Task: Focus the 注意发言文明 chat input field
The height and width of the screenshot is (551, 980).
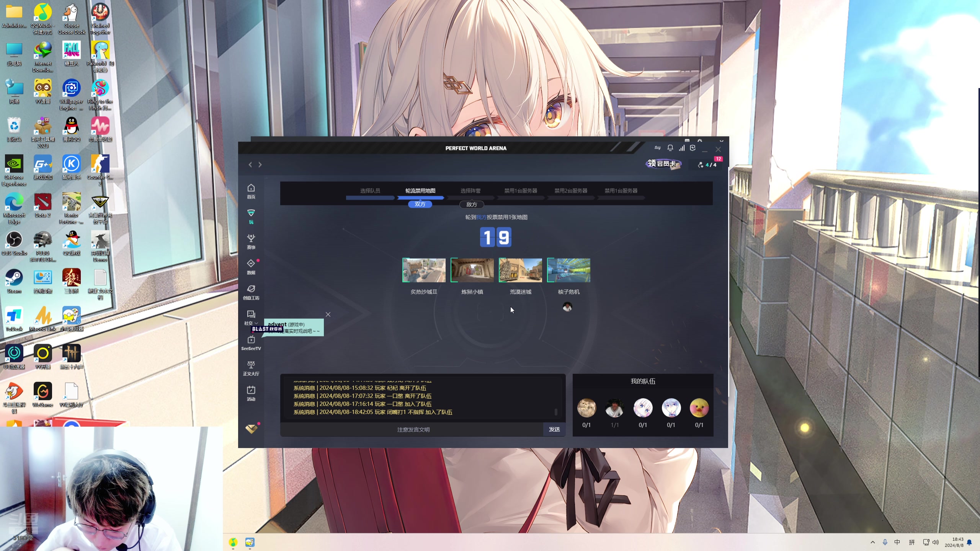Action: (x=413, y=430)
